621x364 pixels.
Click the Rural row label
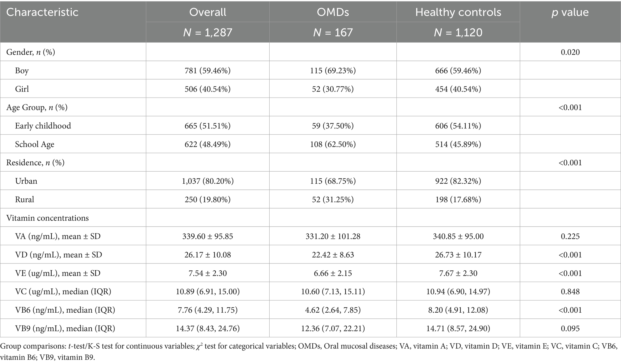click(24, 199)
